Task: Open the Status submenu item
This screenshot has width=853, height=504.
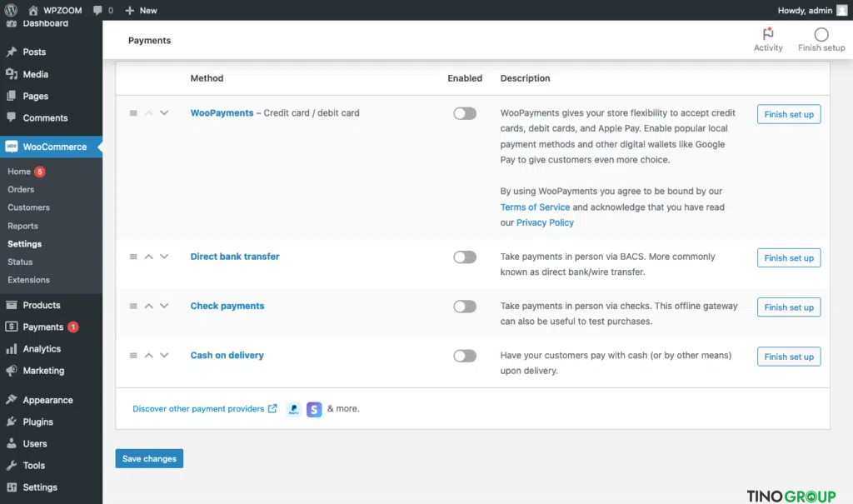Action: (x=20, y=262)
